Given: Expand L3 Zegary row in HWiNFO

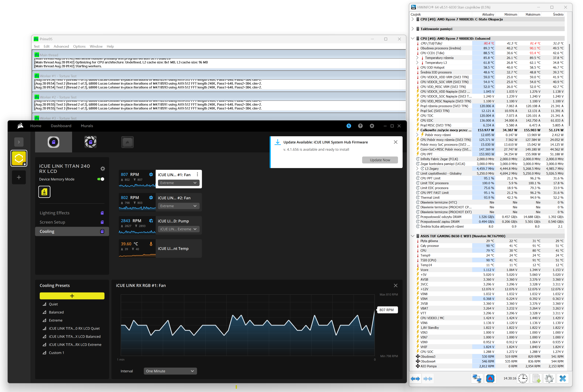Looking at the screenshot, I should pyautogui.click(x=417, y=168).
